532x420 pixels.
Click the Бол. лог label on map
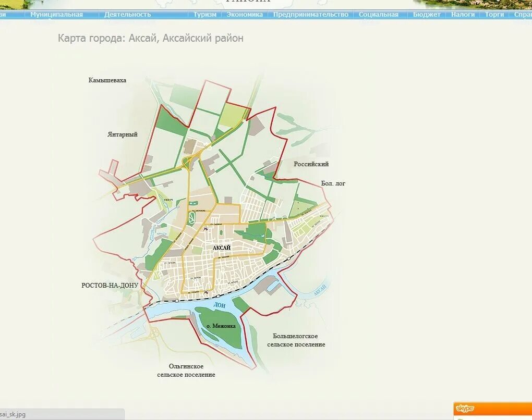pos(333,183)
